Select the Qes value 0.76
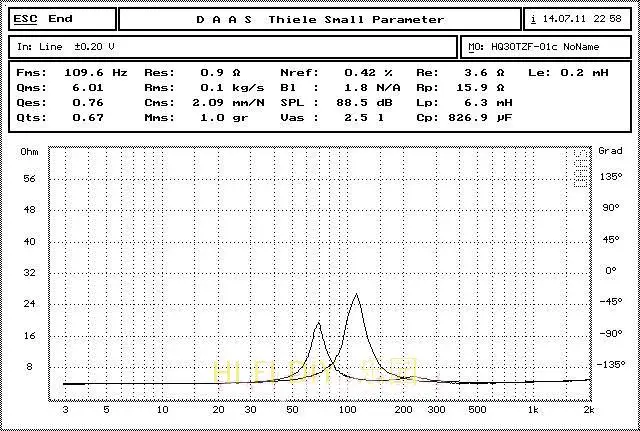 pos(88,102)
